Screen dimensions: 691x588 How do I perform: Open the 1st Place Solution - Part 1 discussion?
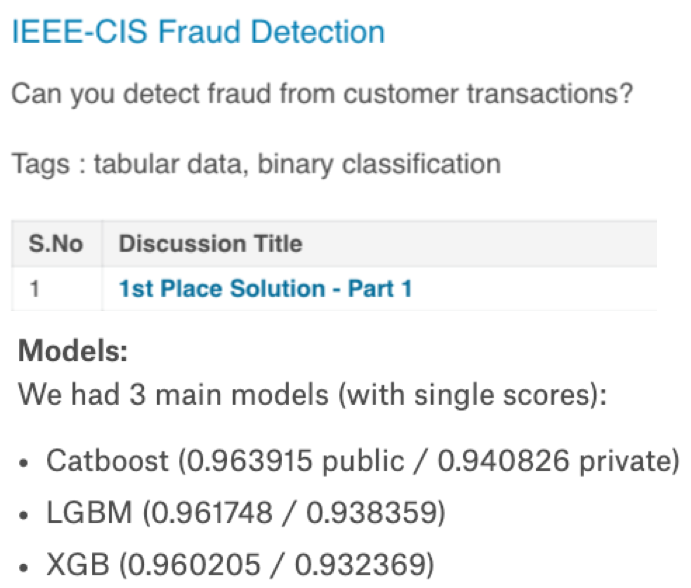[265, 290]
